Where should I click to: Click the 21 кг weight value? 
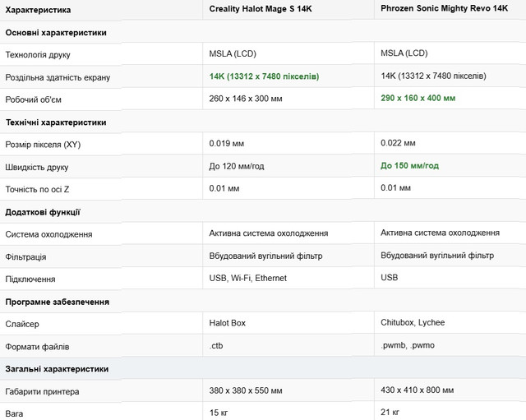(390, 412)
